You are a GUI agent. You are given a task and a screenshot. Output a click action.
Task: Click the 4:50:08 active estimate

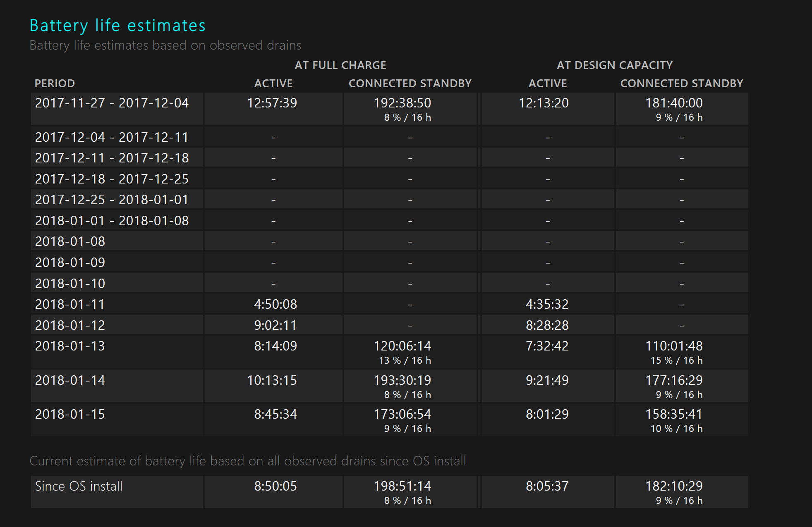point(275,304)
